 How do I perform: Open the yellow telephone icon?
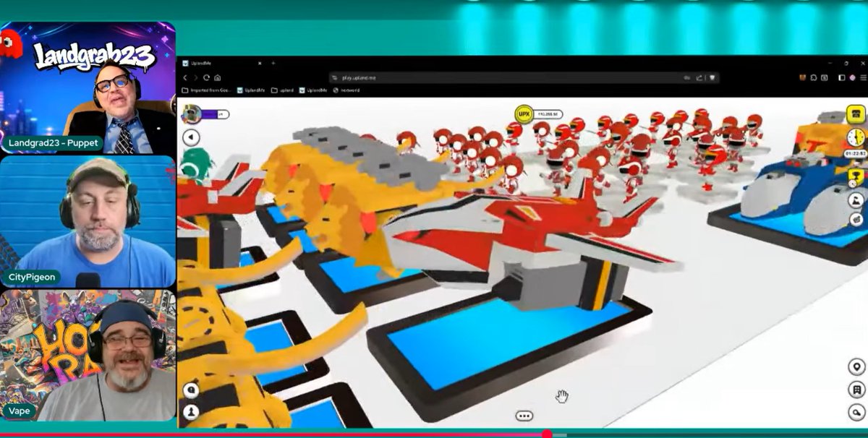[x=856, y=115]
